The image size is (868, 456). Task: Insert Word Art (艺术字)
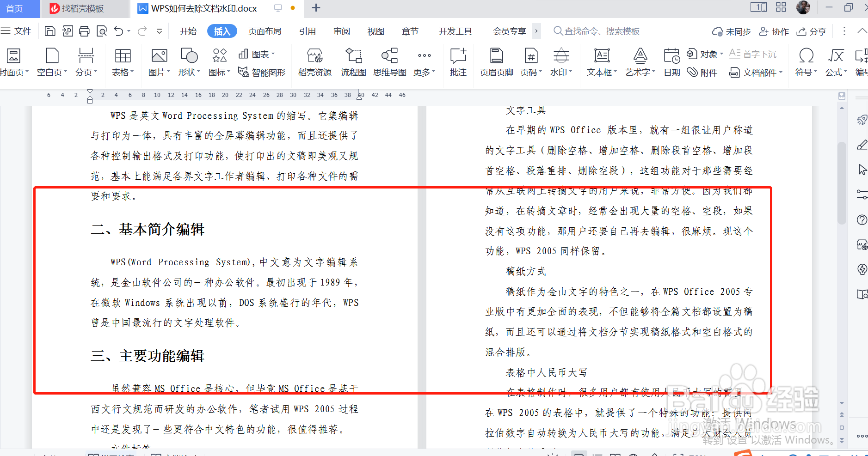(640, 62)
